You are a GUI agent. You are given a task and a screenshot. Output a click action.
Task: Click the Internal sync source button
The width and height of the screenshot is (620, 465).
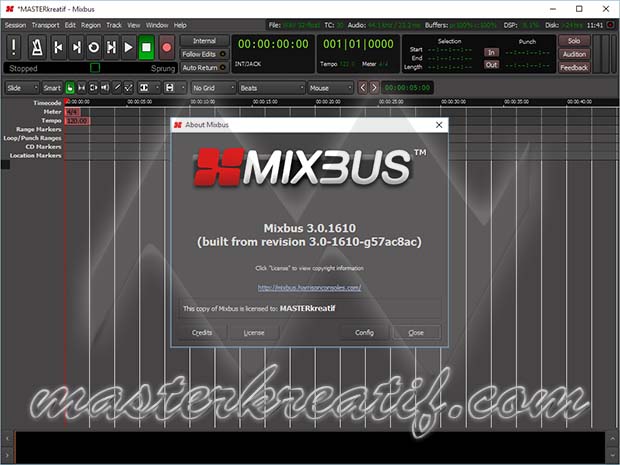point(204,41)
